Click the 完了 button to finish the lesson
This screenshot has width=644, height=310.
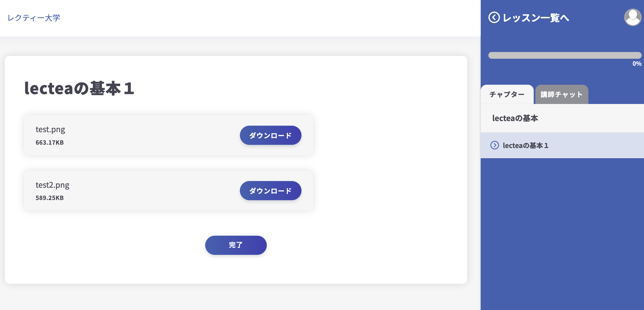click(x=236, y=245)
